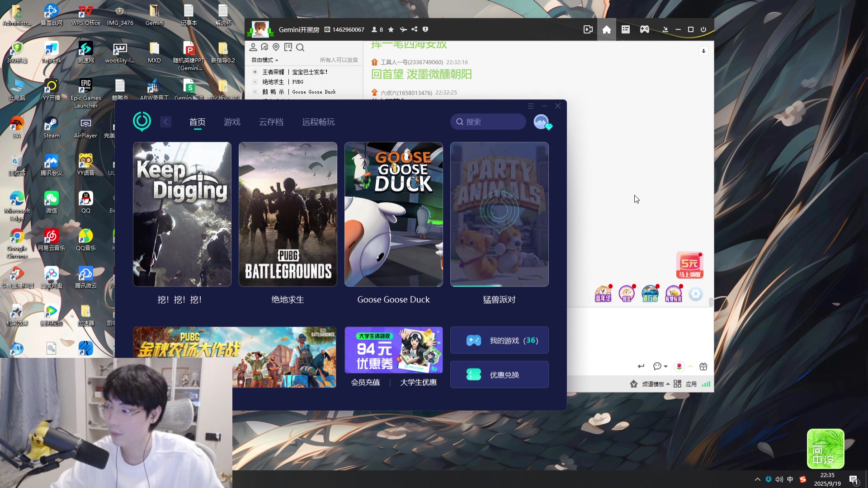
Task: Open the 应用 apps button
Action: (685, 384)
